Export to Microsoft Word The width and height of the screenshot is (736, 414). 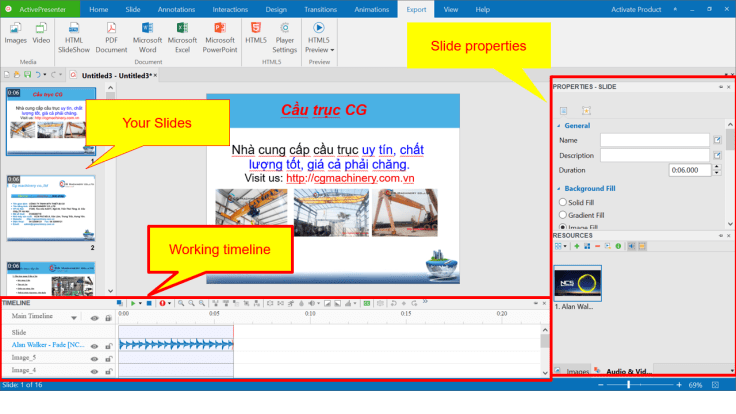point(147,38)
